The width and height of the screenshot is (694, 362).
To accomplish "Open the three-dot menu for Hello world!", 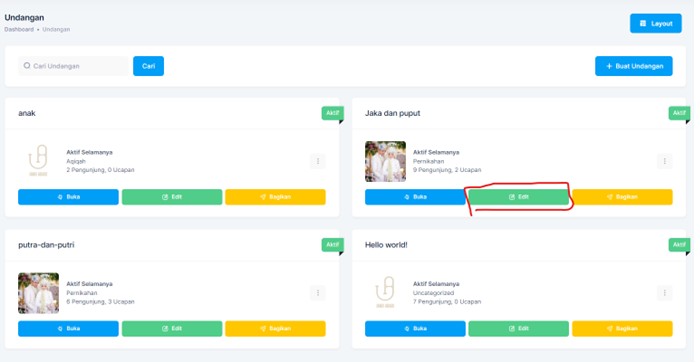I will (x=664, y=293).
